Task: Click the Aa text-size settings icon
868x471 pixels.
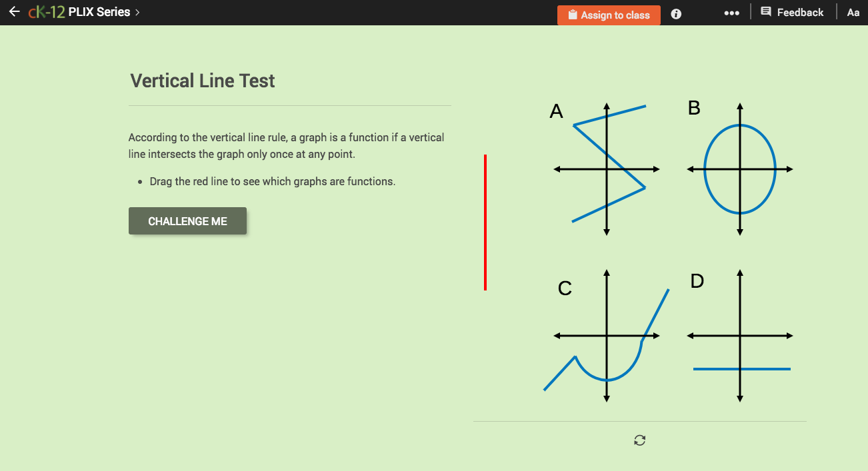Action: tap(853, 12)
